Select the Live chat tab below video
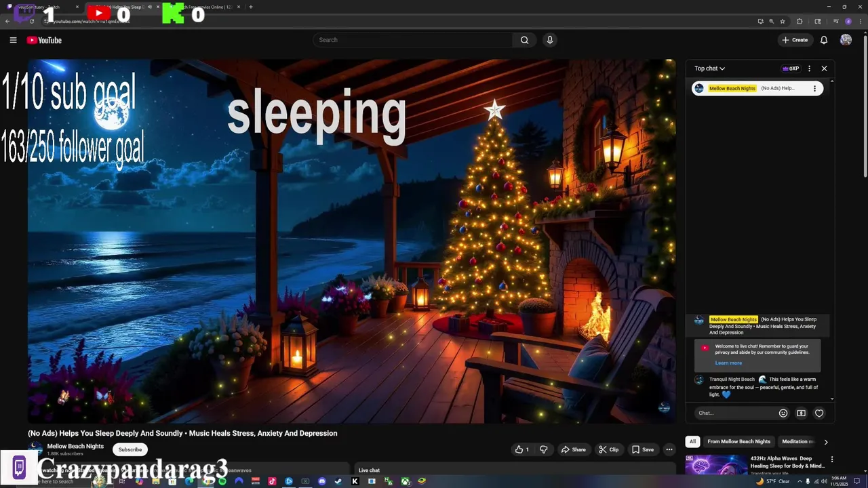The image size is (868, 488). pos(369,470)
